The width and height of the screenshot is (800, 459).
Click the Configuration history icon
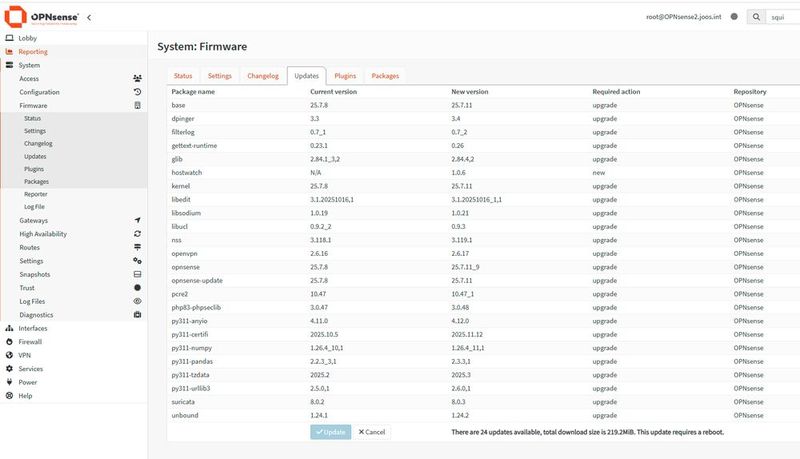pos(137,92)
